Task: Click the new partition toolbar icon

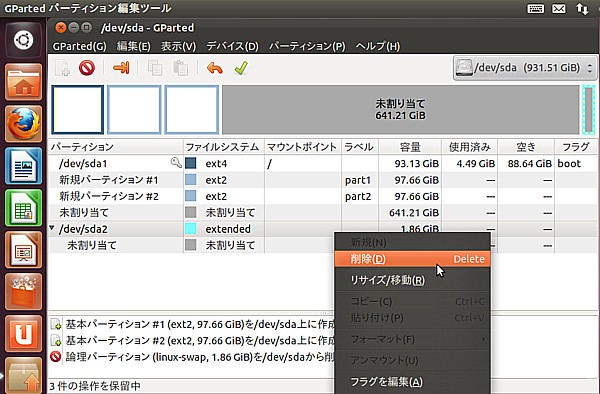Action: click(x=62, y=68)
